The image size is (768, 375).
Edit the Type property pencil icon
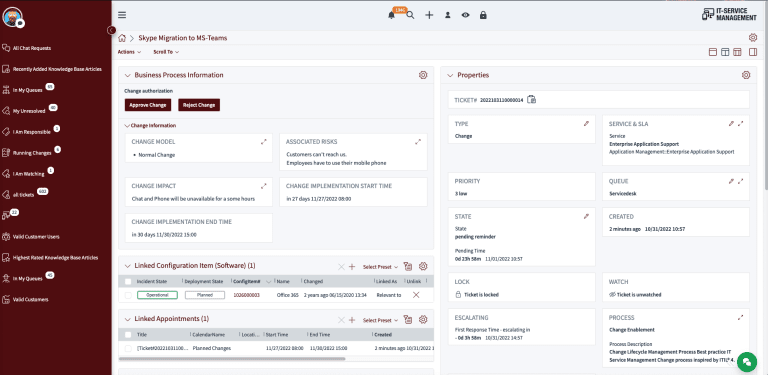click(x=586, y=124)
